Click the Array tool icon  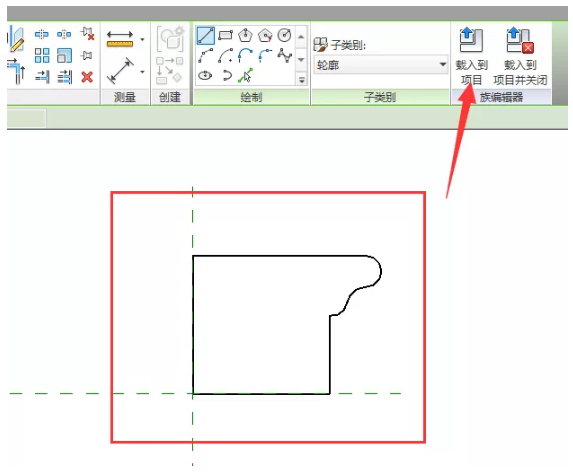(42, 56)
